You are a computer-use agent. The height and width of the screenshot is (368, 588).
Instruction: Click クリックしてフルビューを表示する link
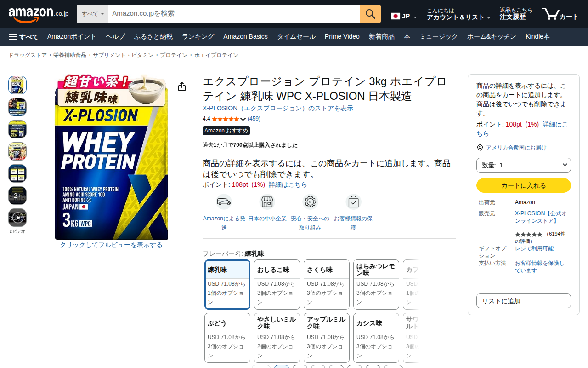111,245
